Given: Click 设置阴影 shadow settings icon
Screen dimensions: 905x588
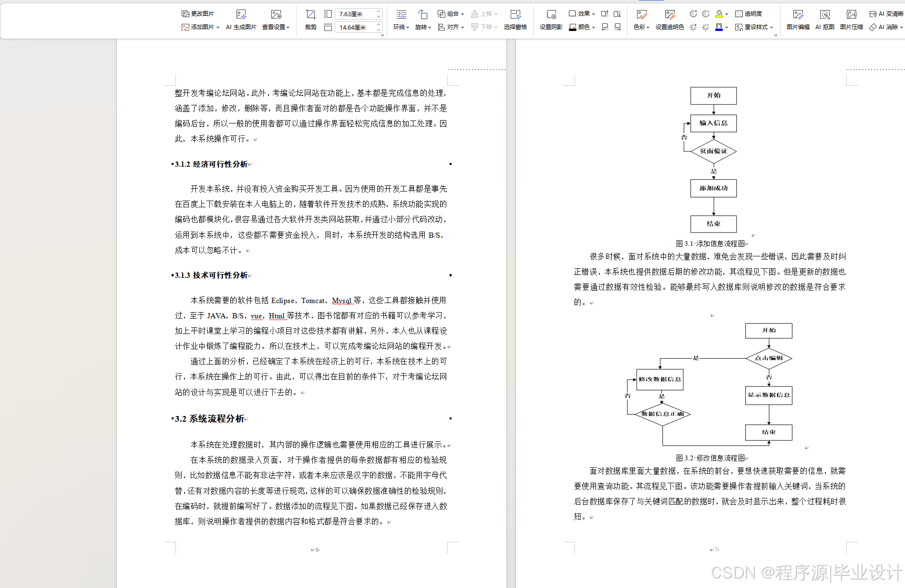Looking at the screenshot, I should [x=551, y=15].
